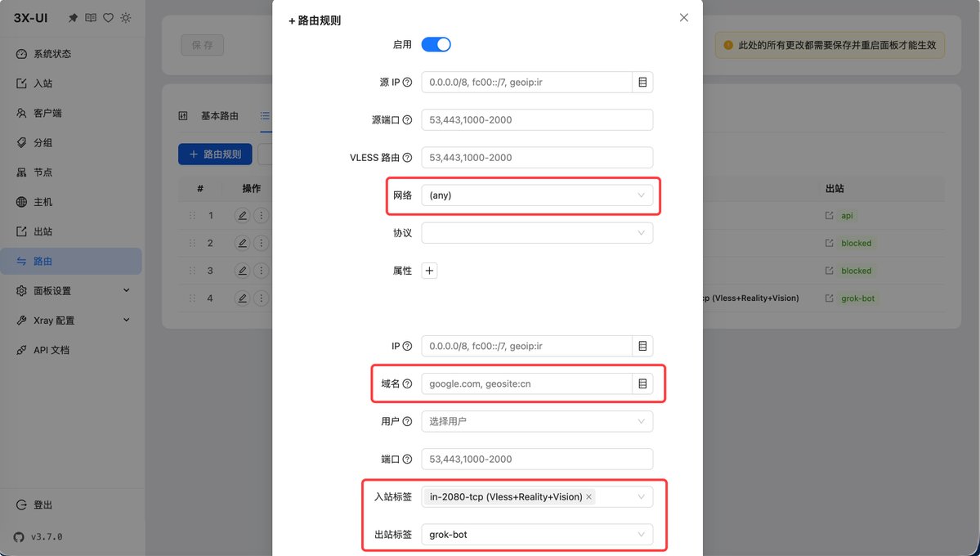Open 节点 in the sidebar
The image size is (980, 556).
point(71,172)
